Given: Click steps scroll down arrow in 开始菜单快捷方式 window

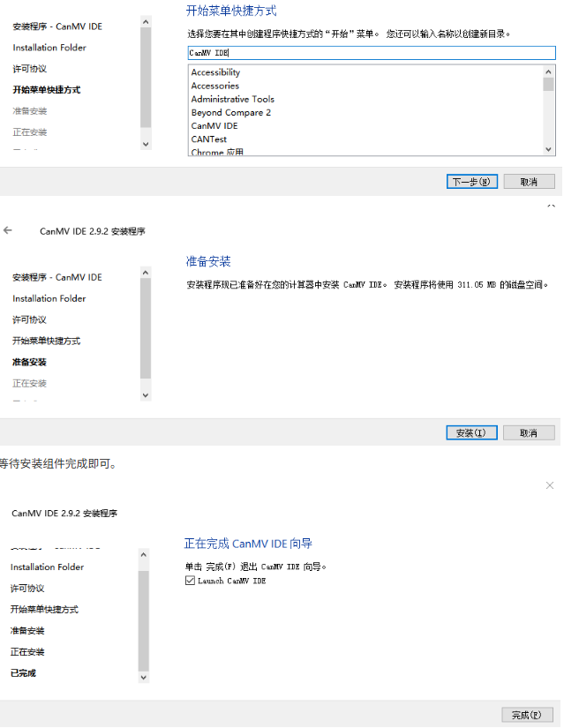Looking at the screenshot, I should [x=146, y=144].
